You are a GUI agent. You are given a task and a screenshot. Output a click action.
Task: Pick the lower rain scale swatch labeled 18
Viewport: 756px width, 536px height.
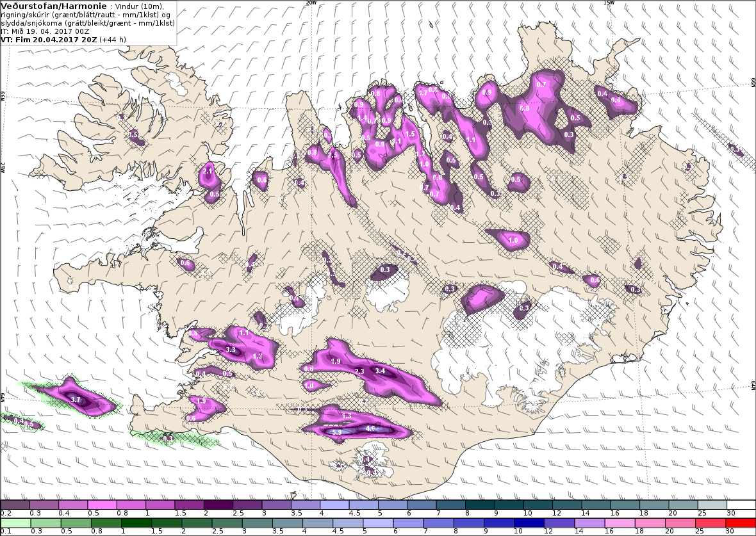click(650, 523)
